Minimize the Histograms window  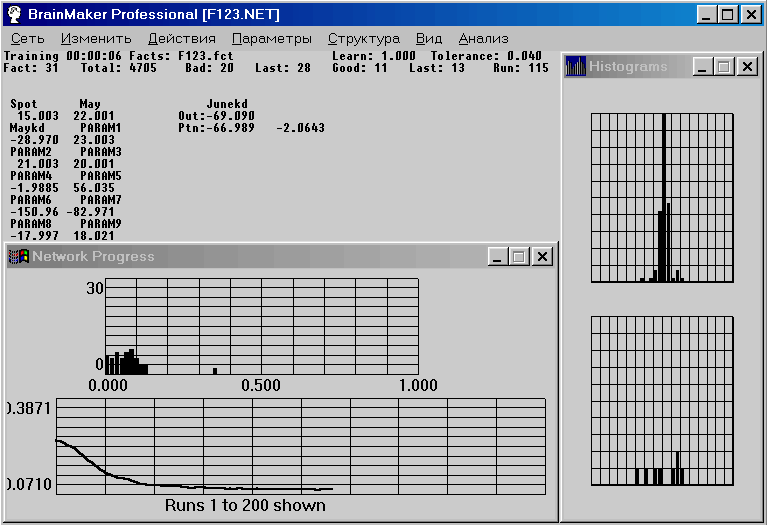pos(702,67)
